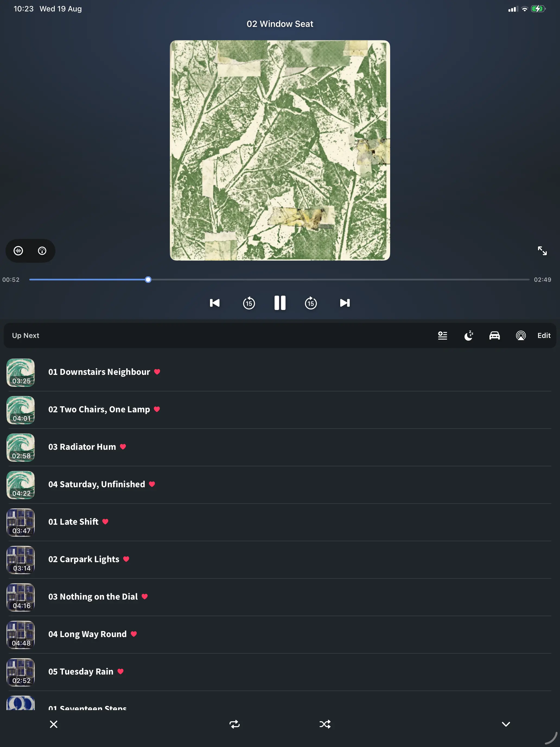The height and width of the screenshot is (747, 560).
Task: Toggle favorite heart on Downstairs Neighbour
Action: [x=157, y=372]
